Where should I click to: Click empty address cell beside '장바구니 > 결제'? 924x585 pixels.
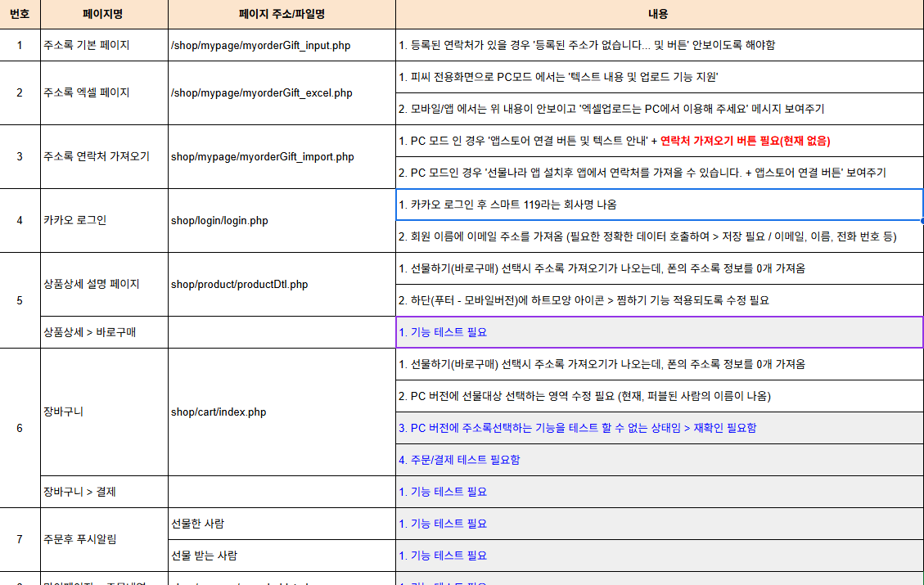click(282, 492)
